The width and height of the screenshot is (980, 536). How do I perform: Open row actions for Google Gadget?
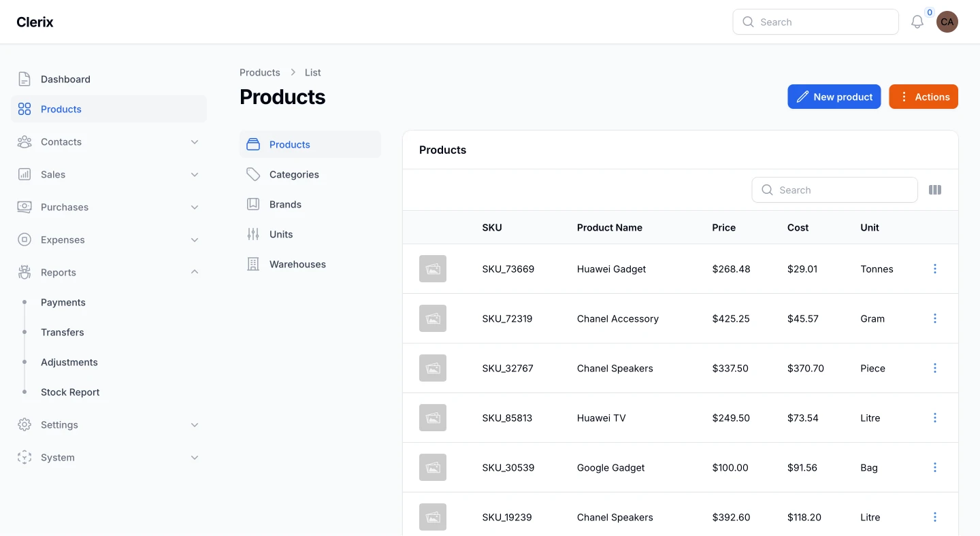tap(935, 467)
